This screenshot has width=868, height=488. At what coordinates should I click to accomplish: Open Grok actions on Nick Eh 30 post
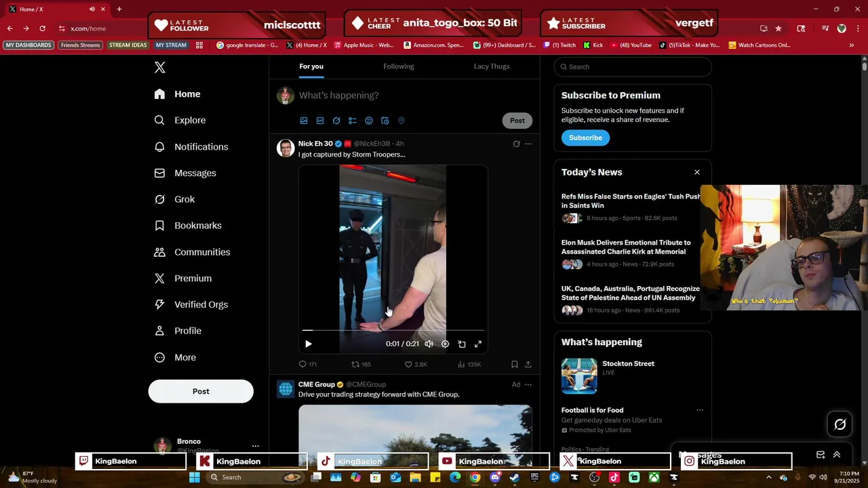(516, 144)
